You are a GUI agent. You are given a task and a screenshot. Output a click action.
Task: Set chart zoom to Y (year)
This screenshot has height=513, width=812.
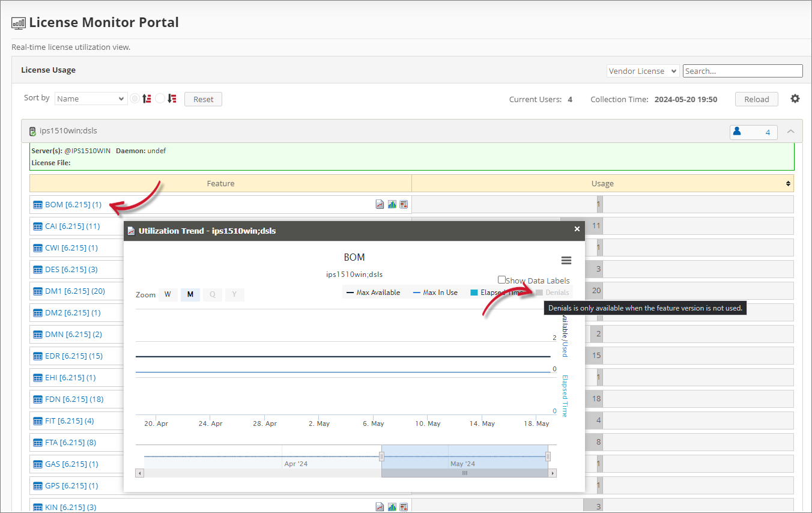[235, 294]
